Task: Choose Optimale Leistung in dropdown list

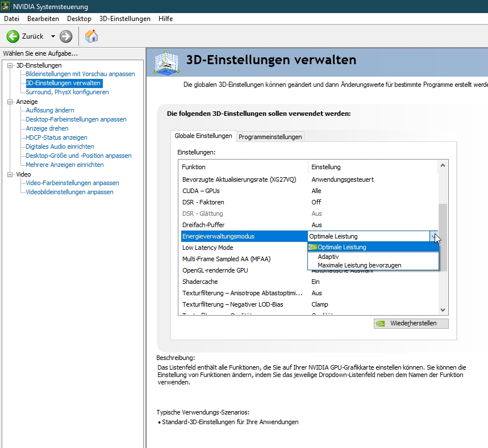Action: pyautogui.click(x=373, y=247)
